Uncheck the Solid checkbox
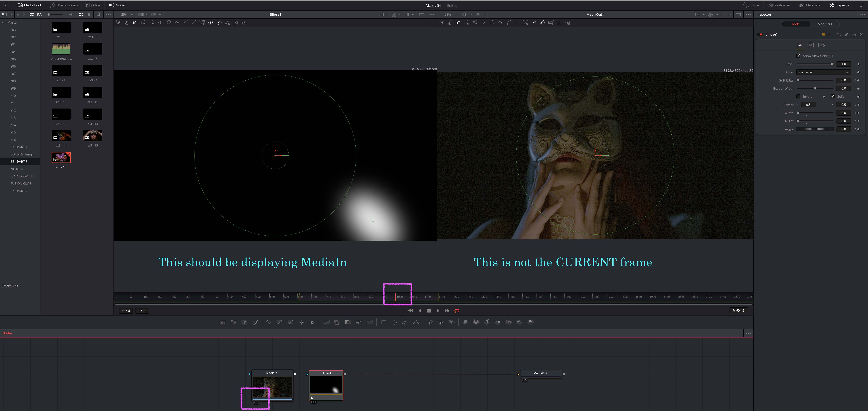The image size is (868, 411). click(833, 97)
